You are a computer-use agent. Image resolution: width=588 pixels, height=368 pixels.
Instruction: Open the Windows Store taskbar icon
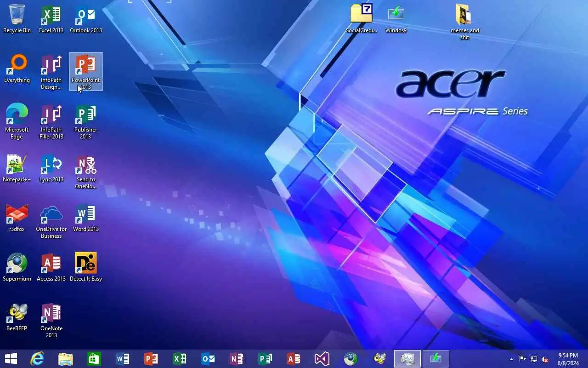pos(94,359)
